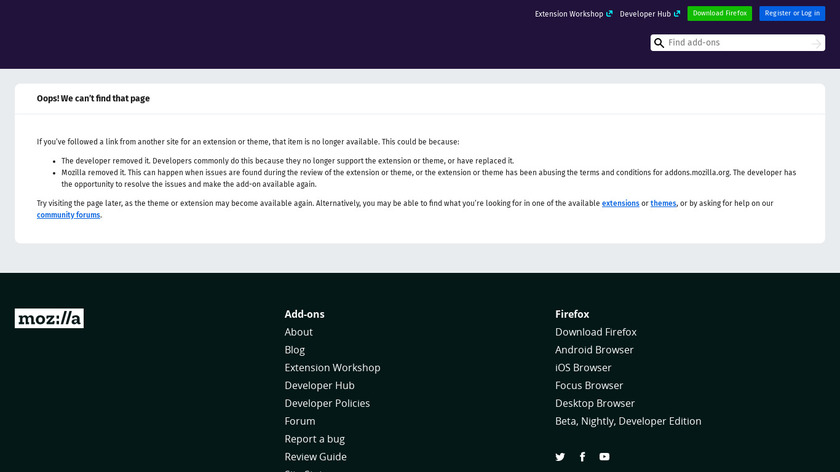Click Focus Browser in the footer

[589, 385]
